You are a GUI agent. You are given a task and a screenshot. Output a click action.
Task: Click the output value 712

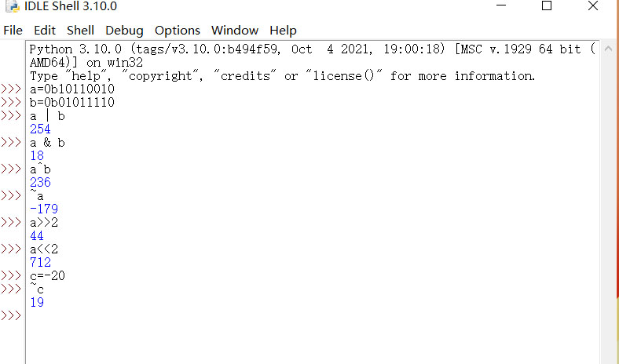(x=40, y=262)
